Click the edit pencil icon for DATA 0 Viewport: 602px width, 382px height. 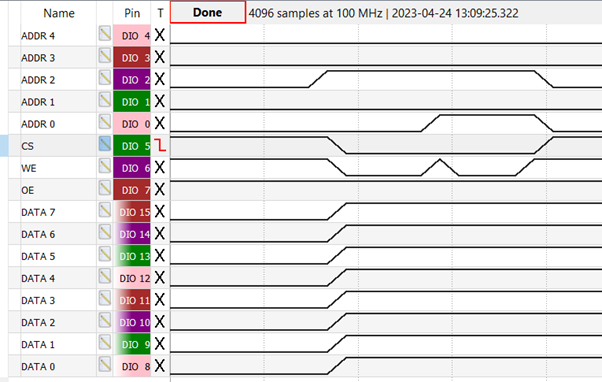click(104, 365)
